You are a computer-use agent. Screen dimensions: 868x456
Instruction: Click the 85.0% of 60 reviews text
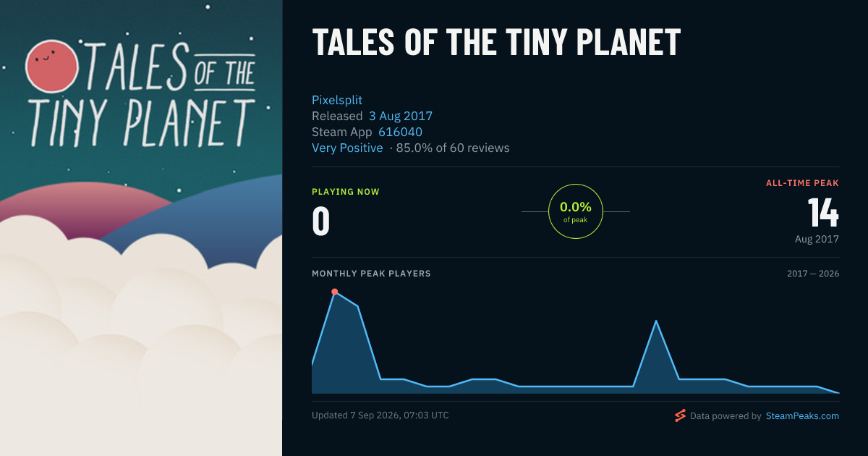(453, 148)
